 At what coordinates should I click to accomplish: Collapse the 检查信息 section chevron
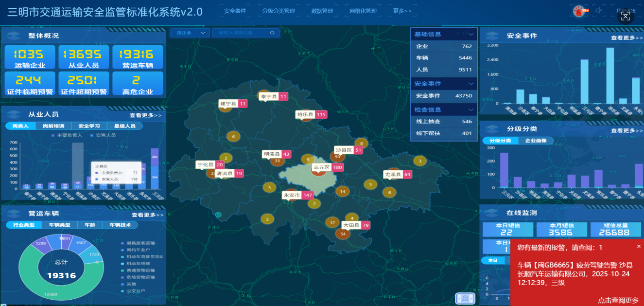471,109
